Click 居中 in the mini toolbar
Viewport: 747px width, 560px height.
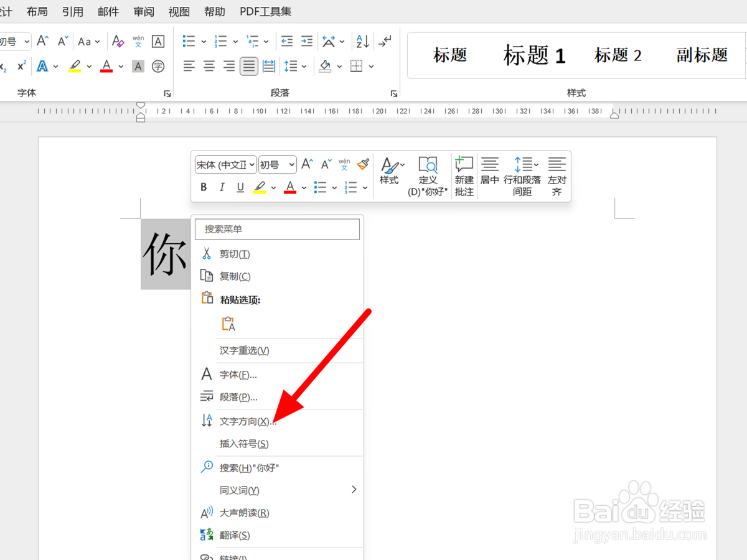490,170
